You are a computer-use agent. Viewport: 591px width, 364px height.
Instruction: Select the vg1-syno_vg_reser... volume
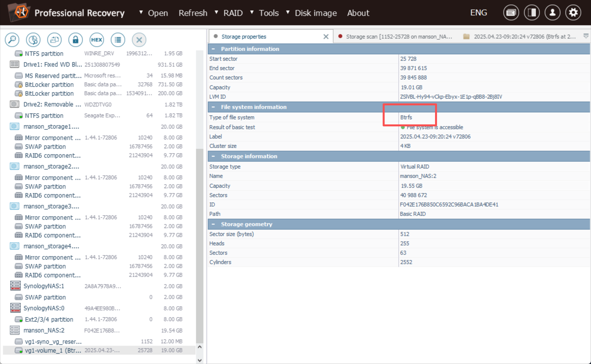coord(99,341)
